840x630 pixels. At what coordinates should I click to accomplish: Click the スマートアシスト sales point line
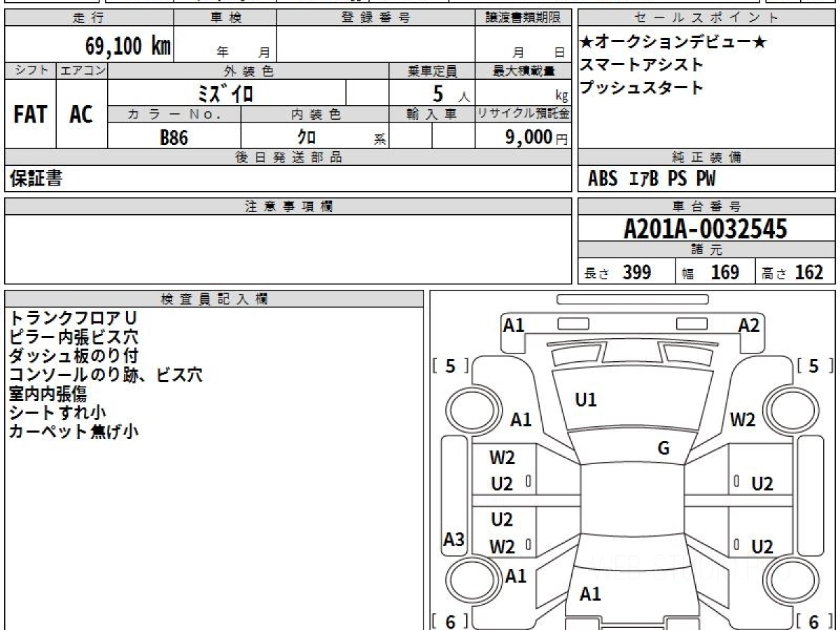(x=641, y=65)
